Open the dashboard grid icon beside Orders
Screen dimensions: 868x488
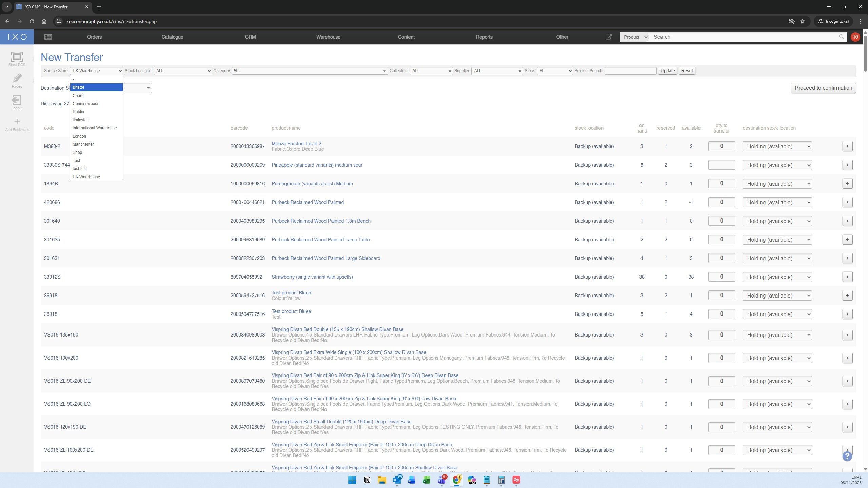[48, 37]
